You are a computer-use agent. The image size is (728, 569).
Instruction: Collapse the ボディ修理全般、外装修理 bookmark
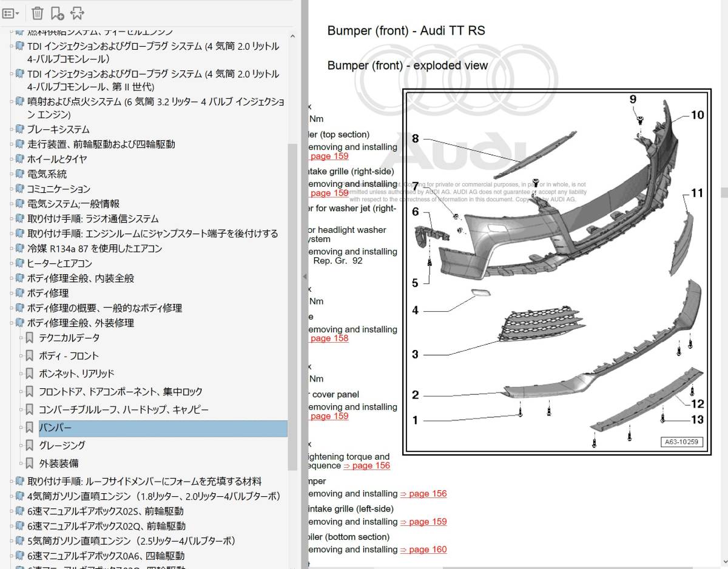[x=12, y=323]
